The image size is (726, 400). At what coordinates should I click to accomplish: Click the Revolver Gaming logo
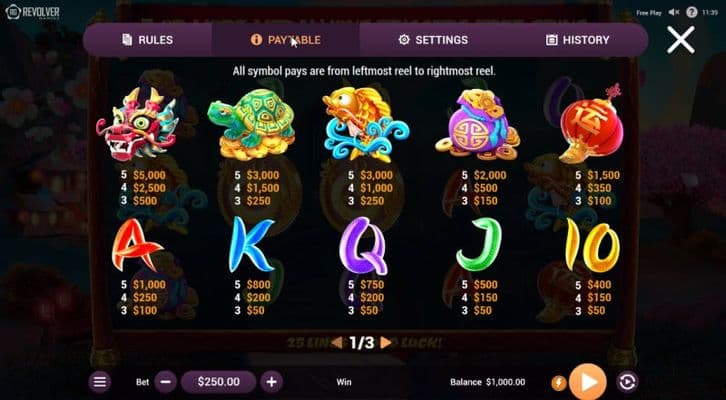click(x=32, y=12)
